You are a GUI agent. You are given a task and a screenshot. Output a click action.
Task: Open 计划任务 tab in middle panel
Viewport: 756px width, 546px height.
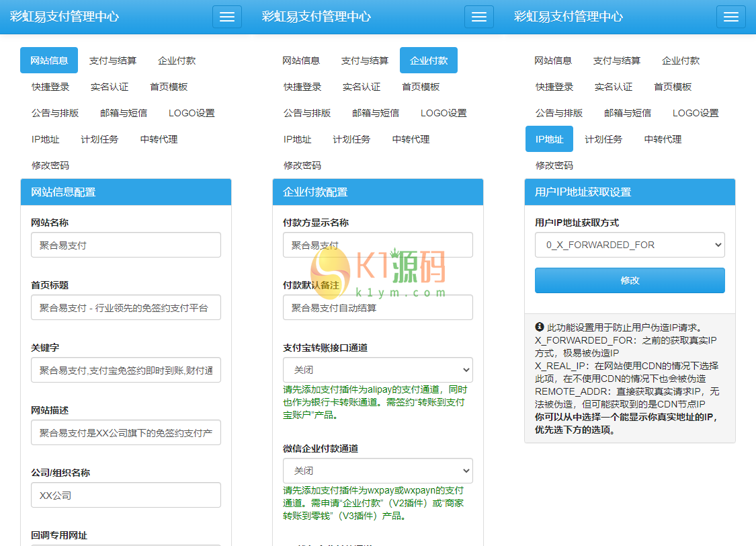point(351,139)
